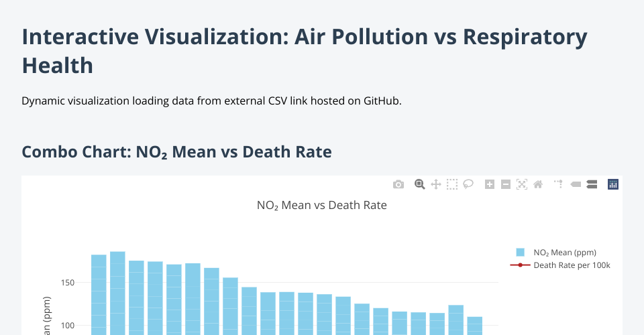Activate Box Select tool
Image resolution: width=644 pixels, height=335 pixels.
[x=452, y=184]
